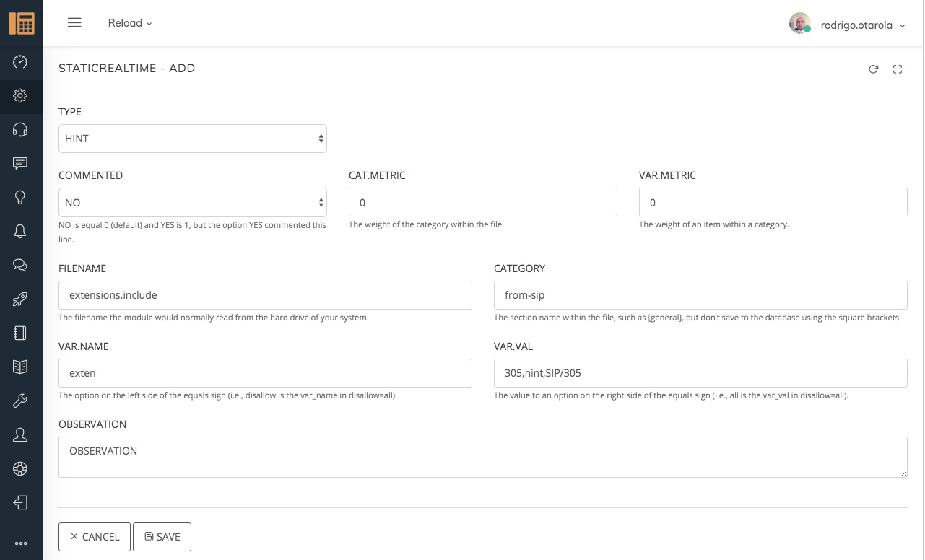Expand panel to fullscreen

898,69
